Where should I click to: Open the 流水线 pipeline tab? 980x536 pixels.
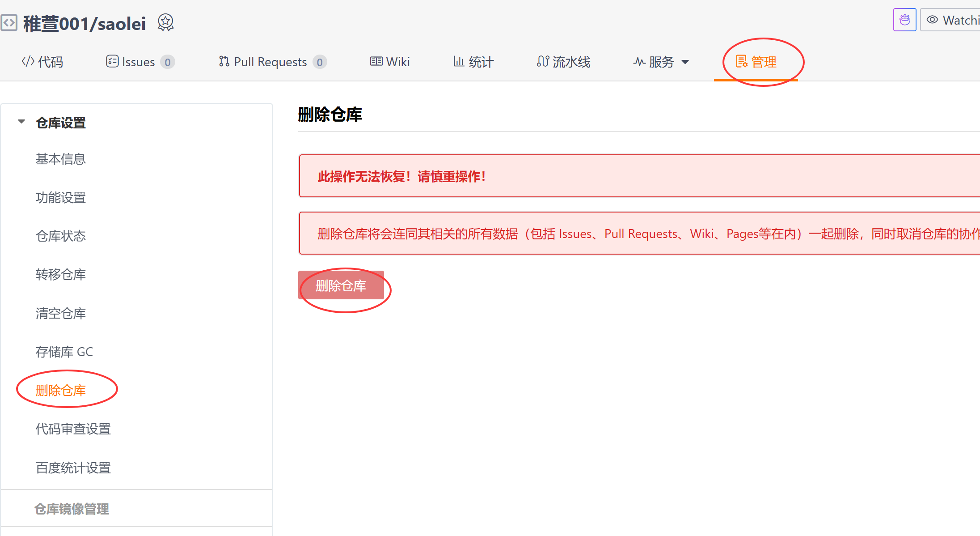[564, 62]
